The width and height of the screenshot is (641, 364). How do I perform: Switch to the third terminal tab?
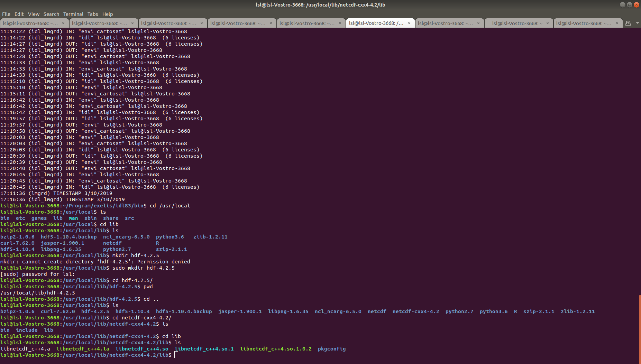click(x=169, y=23)
